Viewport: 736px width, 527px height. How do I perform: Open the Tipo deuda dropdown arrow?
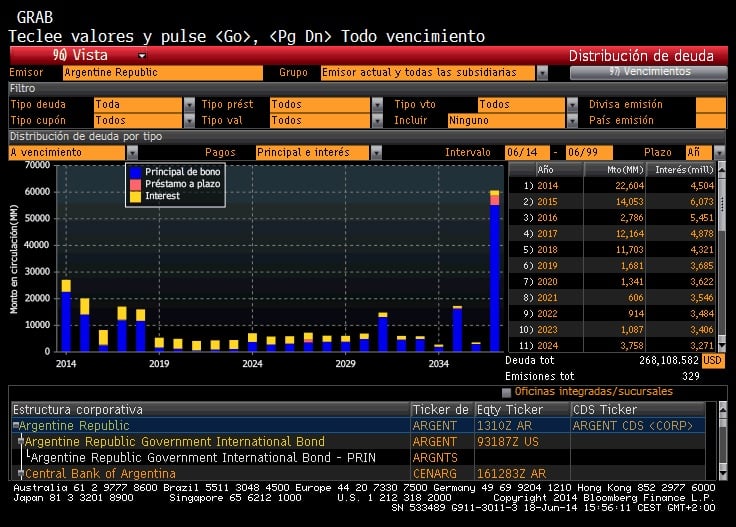189,104
